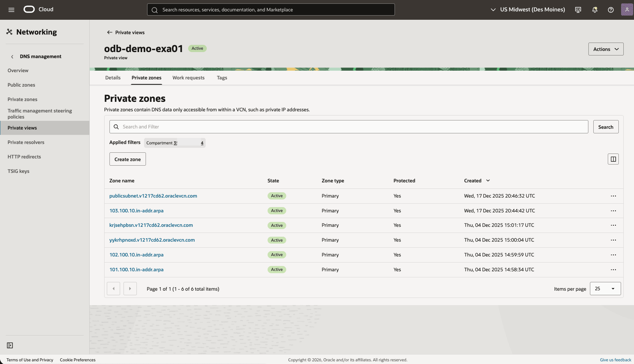Open the Work requests tab
Image resolution: width=634 pixels, height=364 pixels.
pyautogui.click(x=188, y=78)
